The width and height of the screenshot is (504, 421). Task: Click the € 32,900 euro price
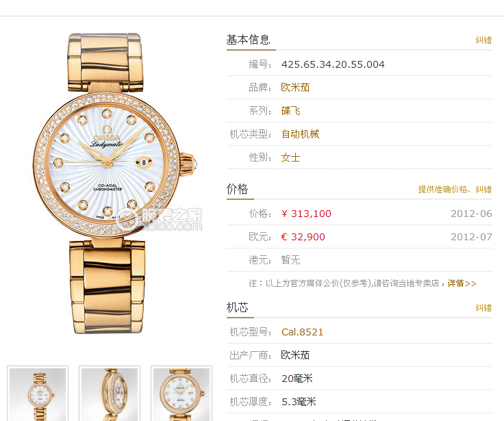tap(303, 237)
